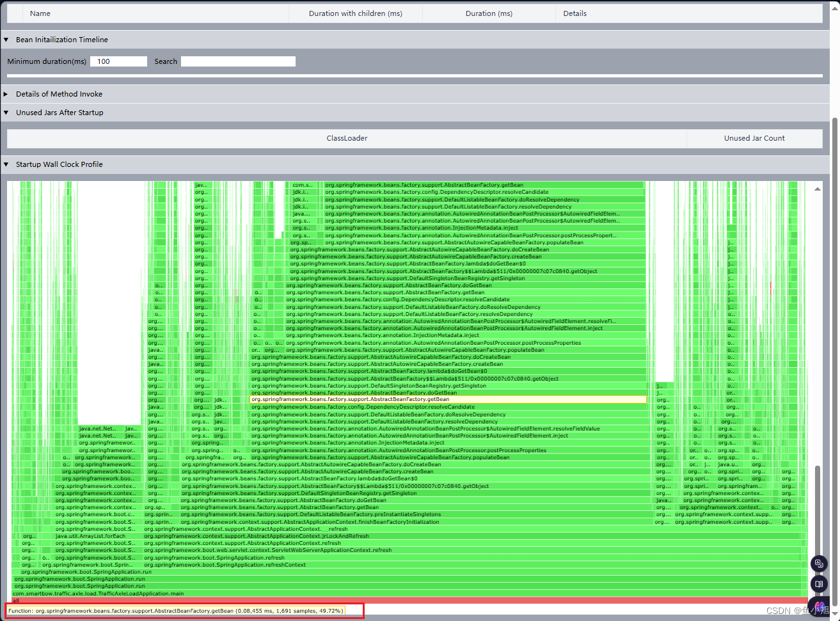Image resolution: width=840 pixels, height=621 pixels.
Task: Select the small 'com.s...' frame at top
Action: [x=303, y=185]
